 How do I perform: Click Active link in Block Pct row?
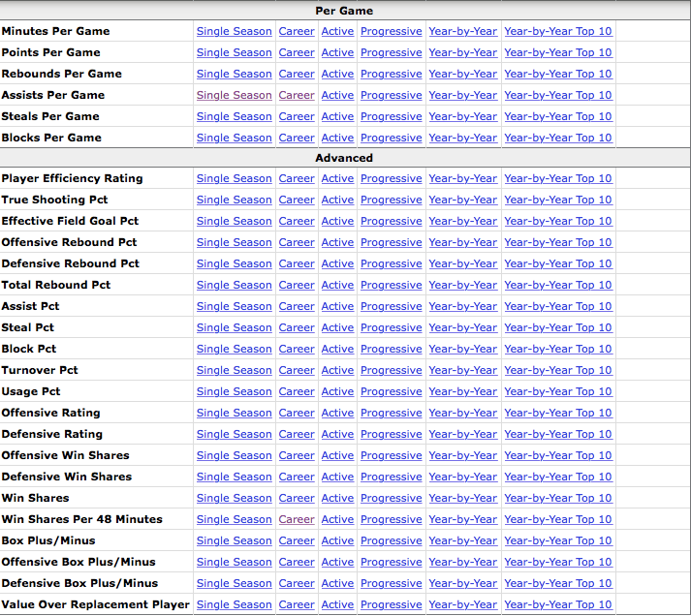click(337, 349)
